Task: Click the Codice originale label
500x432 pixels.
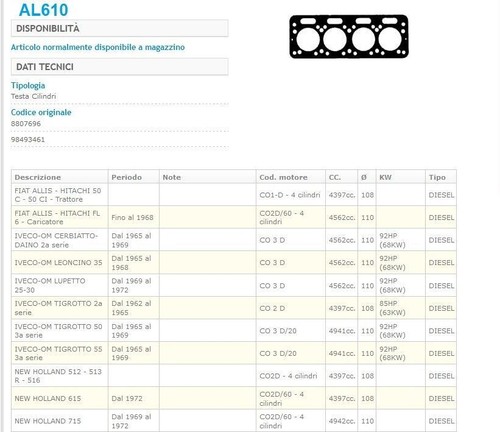Action: click(41, 112)
